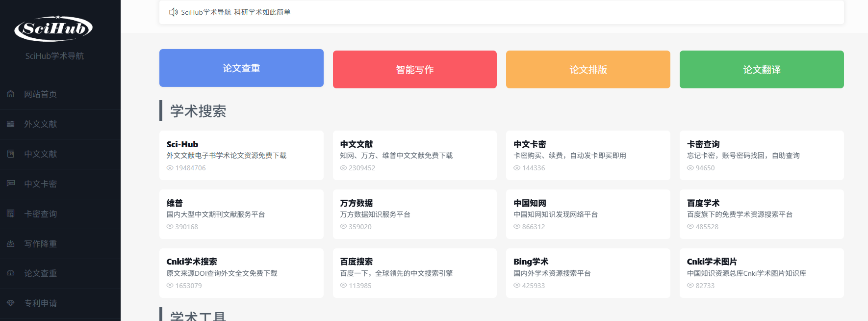Click SciHub学术导航 text under the logo
This screenshot has width=868, height=321.
(54, 56)
